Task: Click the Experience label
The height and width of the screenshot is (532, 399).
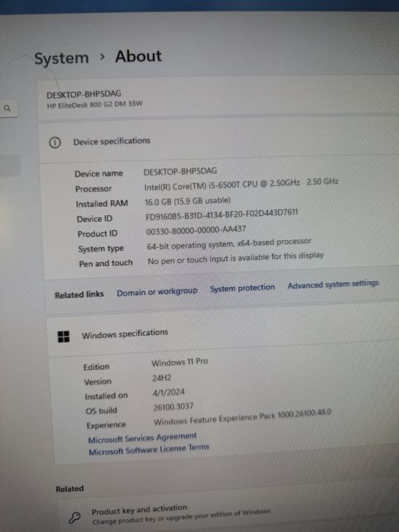Action: 106,425
